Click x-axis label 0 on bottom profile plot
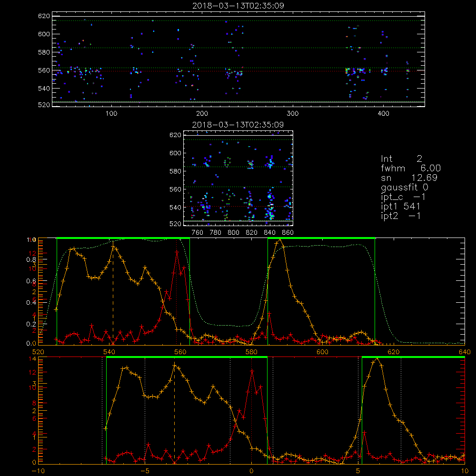476x476 pixels. (251, 471)
